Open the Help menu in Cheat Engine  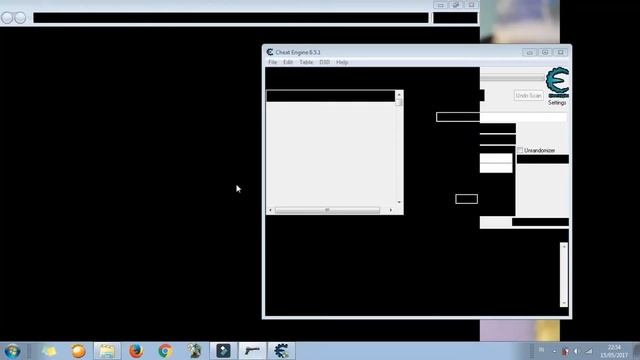click(x=342, y=62)
